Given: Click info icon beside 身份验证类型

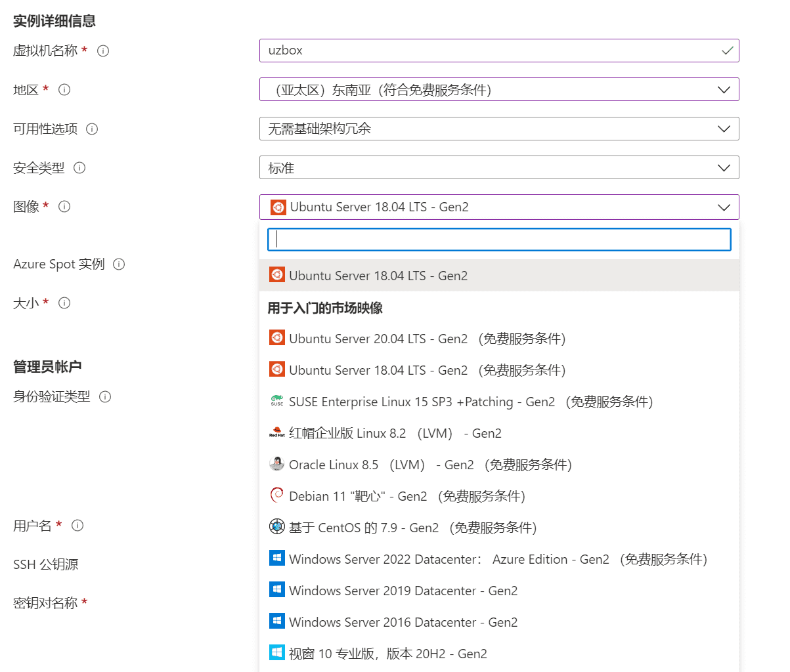Looking at the screenshot, I should 105,396.
